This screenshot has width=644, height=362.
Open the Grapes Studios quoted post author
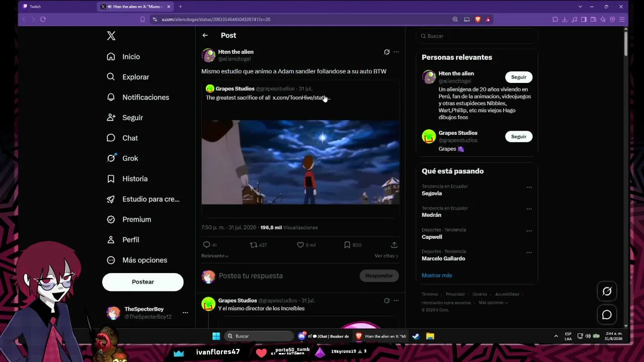click(x=235, y=88)
